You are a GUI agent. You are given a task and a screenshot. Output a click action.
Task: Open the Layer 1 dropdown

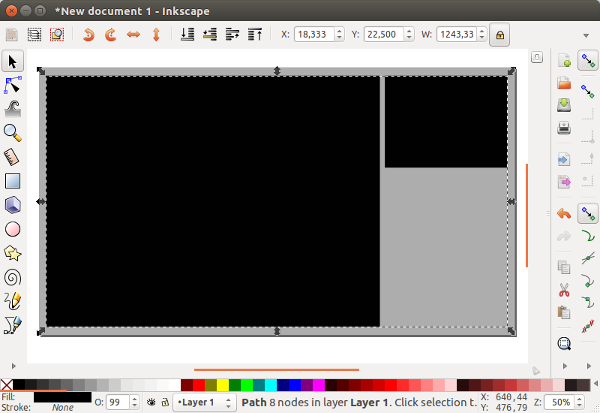pos(203,402)
